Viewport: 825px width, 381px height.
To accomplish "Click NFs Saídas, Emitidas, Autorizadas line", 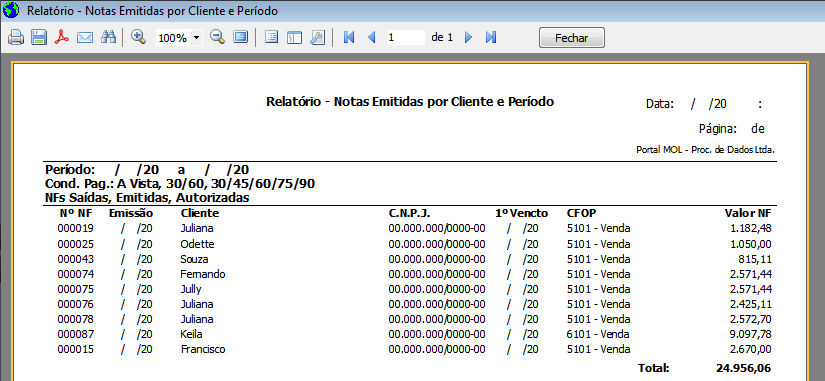I will click(x=147, y=198).
